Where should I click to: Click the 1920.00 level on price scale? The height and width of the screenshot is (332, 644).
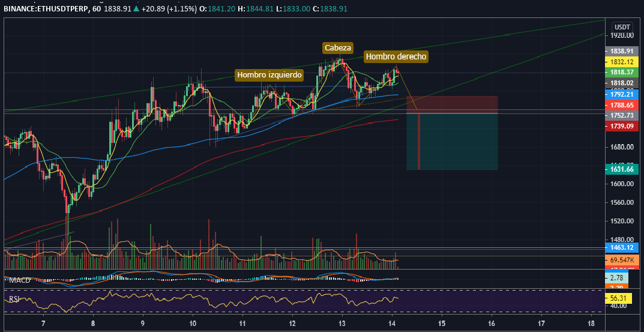tap(623, 35)
